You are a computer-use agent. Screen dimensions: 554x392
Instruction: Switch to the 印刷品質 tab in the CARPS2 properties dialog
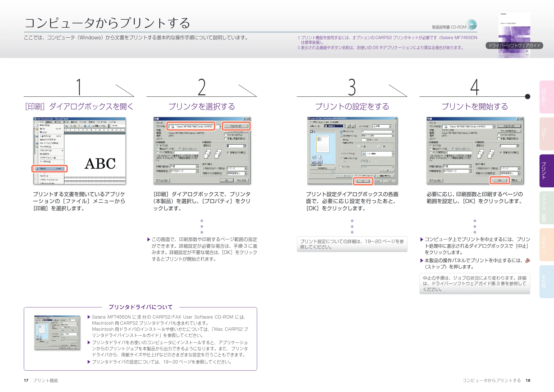click(334, 122)
